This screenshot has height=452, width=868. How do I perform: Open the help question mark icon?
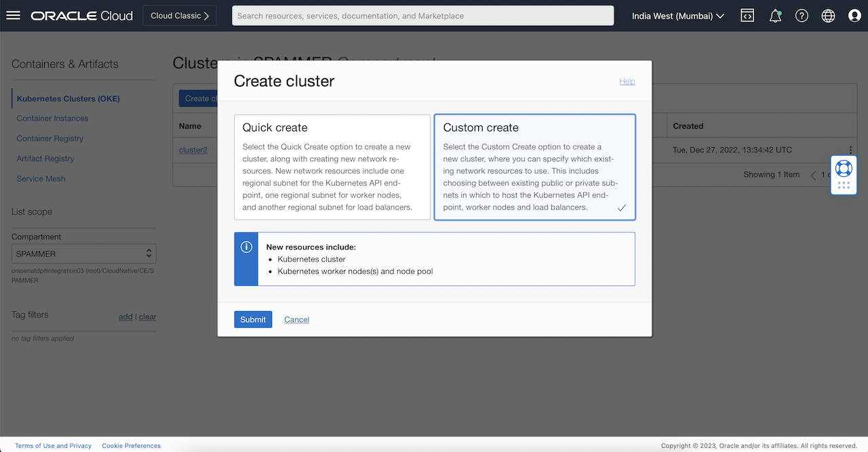pos(802,16)
